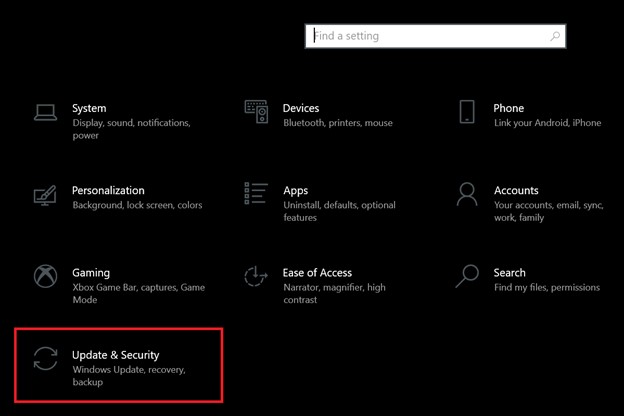
Task: Open the Ease of Access icon
Action: click(x=256, y=276)
